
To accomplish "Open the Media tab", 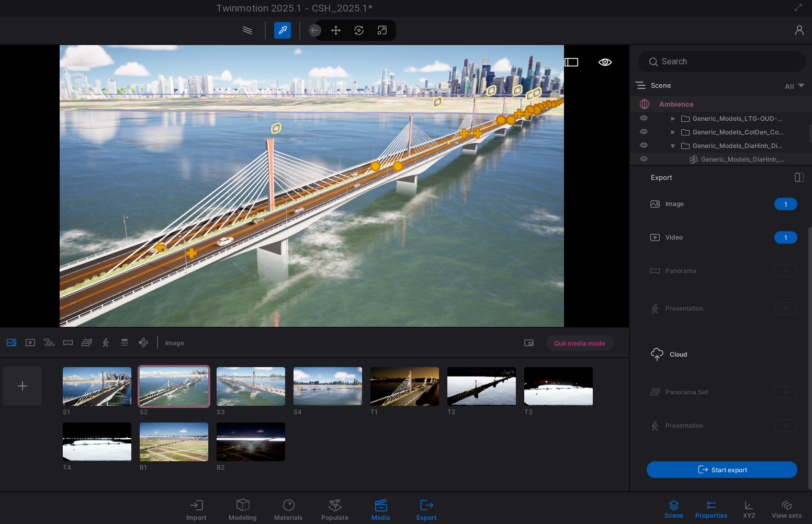I will 381,510.
